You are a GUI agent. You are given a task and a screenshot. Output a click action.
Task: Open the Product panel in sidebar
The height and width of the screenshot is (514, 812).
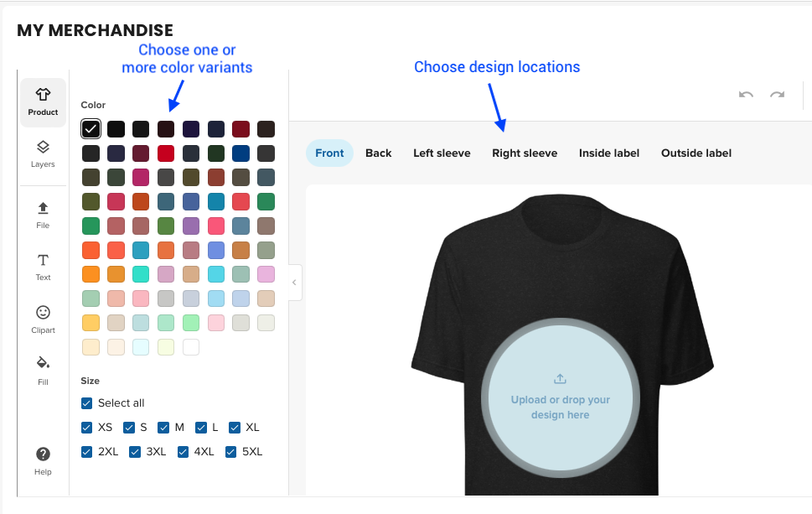click(43, 102)
